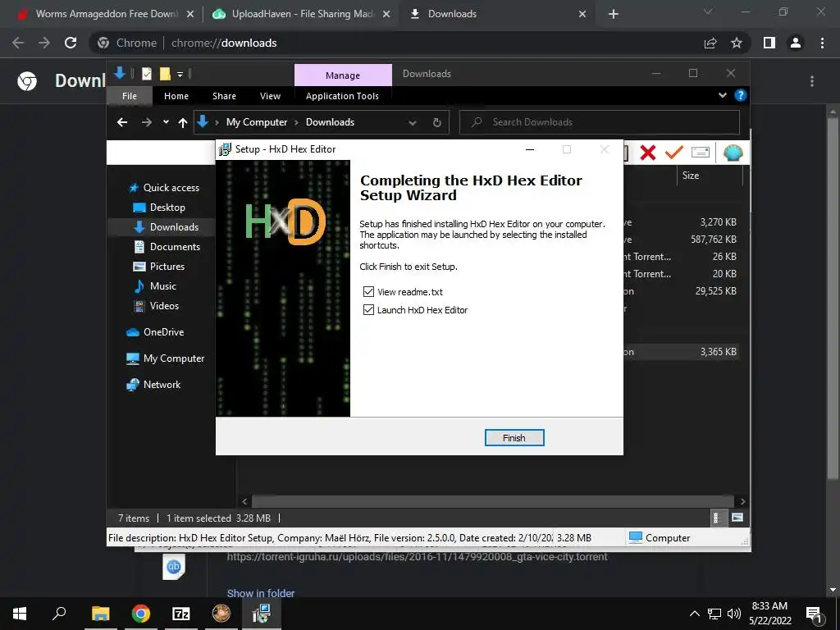The height and width of the screenshot is (630, 840).
Task: Click the Explorer forward arrow
Action: pos(146,122)
